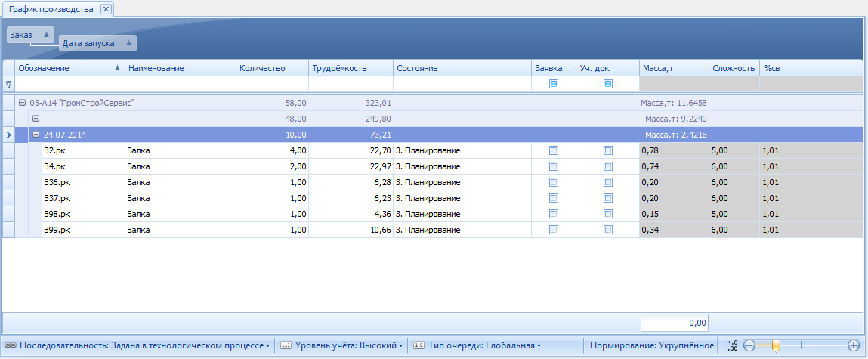
Task: Select the B37.рк designation cell
Action: click(x=84, y=198)
